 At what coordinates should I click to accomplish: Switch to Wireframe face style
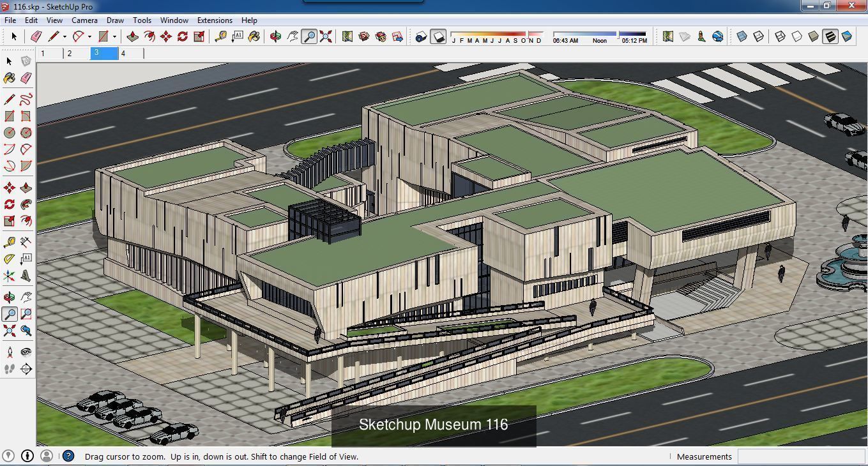tap(780, 36)
